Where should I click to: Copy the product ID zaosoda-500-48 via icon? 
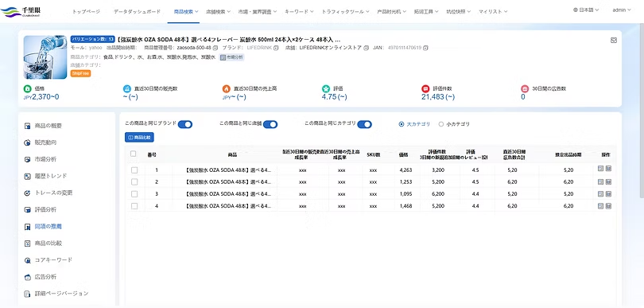click(x=215, y=48)
